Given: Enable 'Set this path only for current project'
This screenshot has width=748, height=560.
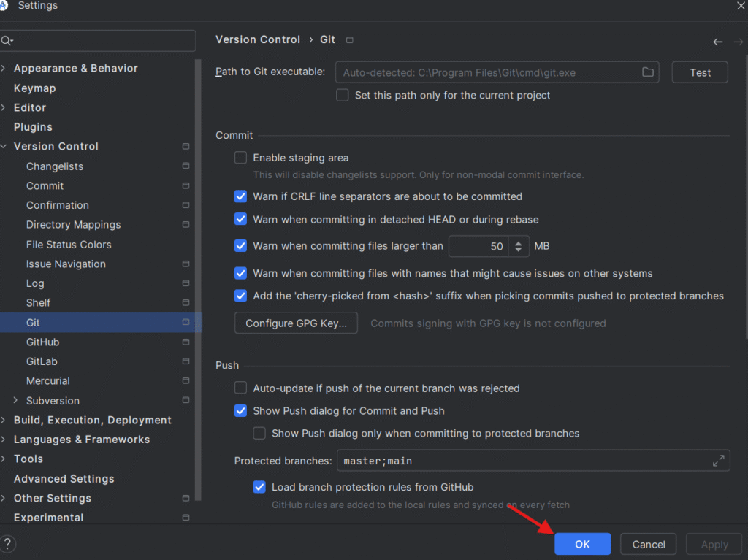Looking at the screenshot, I should 342,95.
